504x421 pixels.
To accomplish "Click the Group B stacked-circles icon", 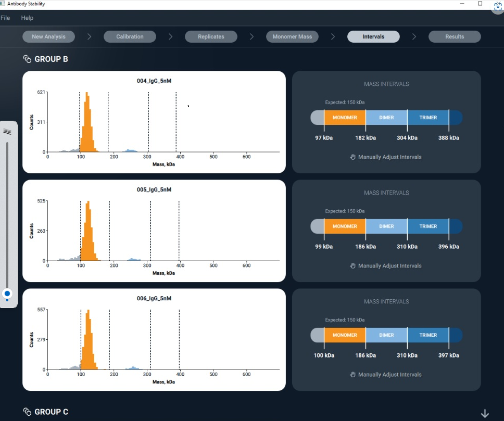I will [28, 59].
